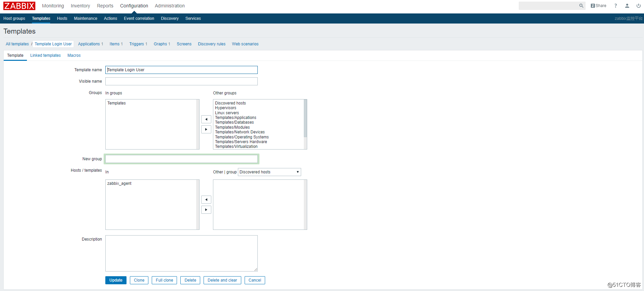Open the Configuration menu
This screenshot has height=291, width=644.
134,6
